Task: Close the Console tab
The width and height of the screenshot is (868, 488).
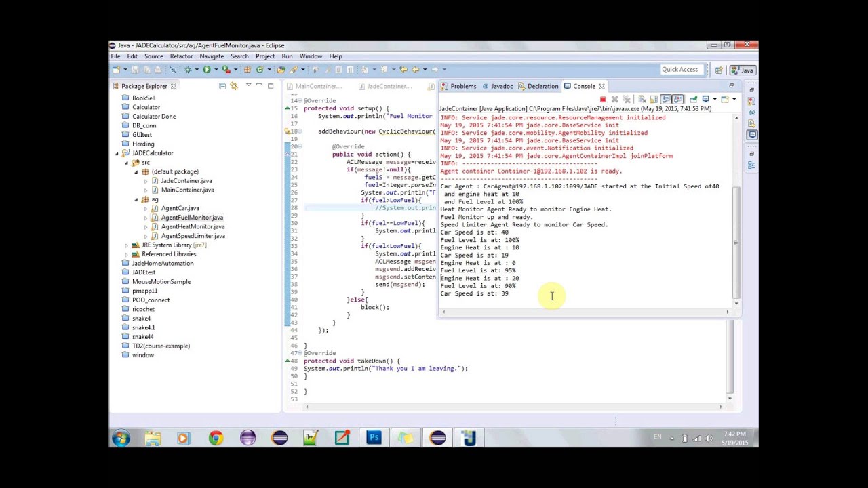Action: click(601, 86)
